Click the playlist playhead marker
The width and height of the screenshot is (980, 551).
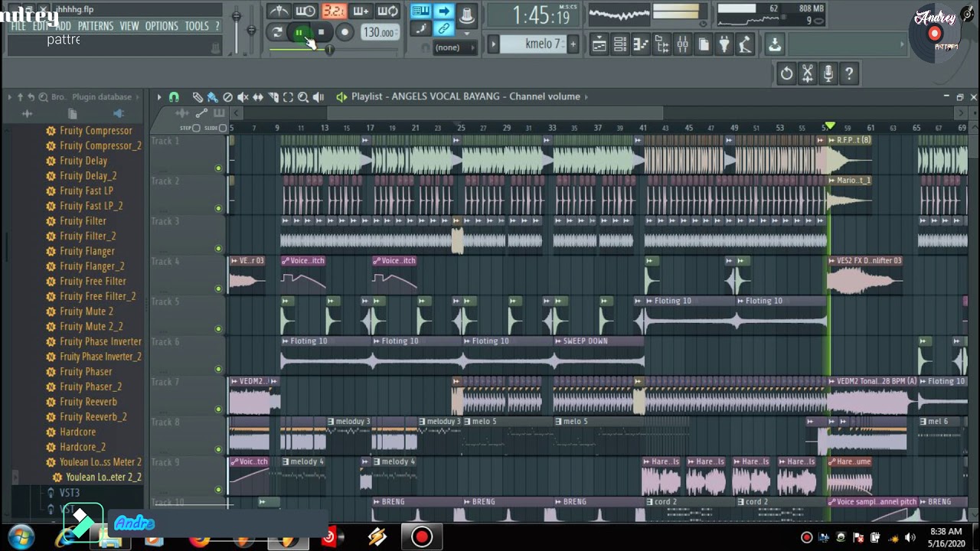(x=829, y=126)
